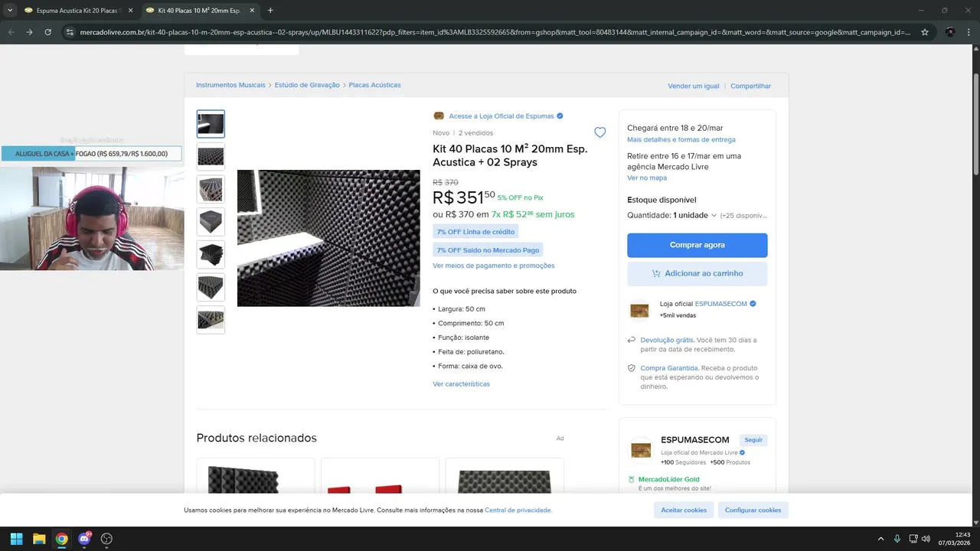Select fifth product thumbnail
The height and width of the screenshot is (551, 980).
point(211,254)
